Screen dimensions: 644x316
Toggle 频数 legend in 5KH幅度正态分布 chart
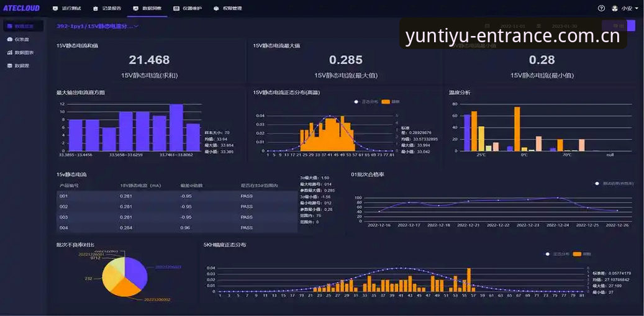pos(583,254)
